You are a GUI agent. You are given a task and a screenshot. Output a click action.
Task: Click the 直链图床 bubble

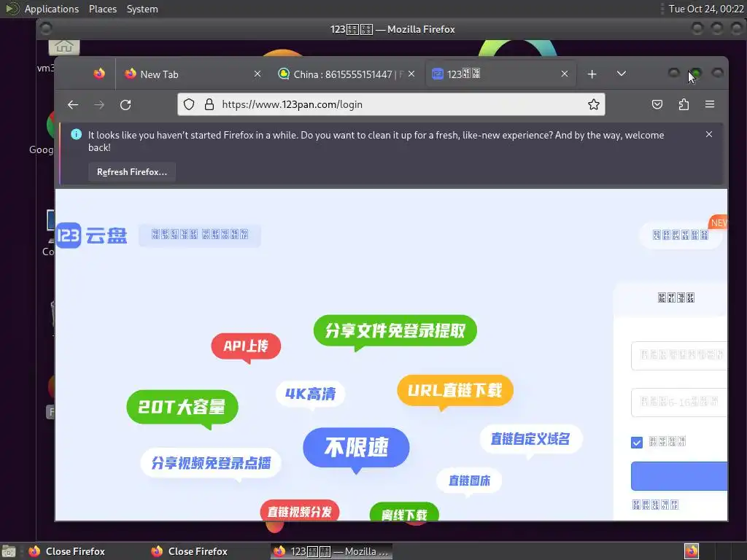point(469,481)
